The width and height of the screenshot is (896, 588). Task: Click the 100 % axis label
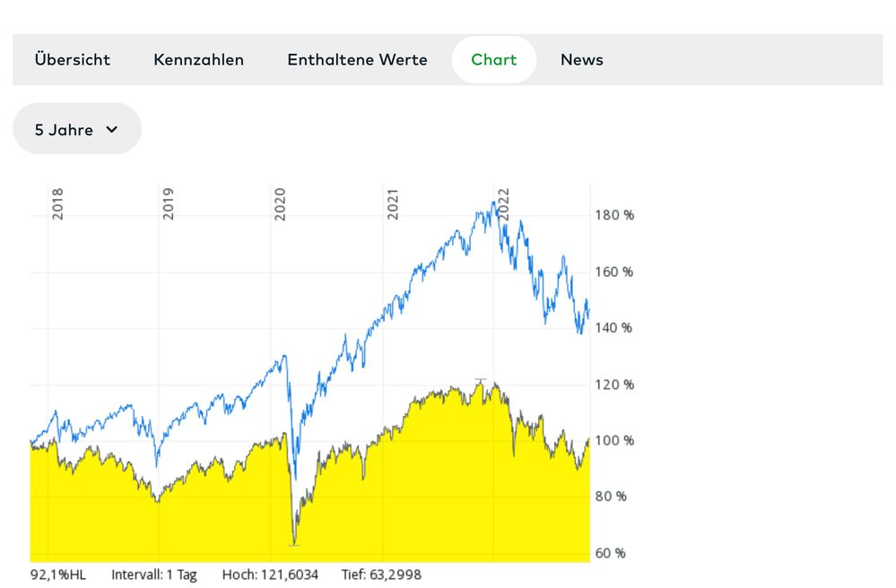click(x=615, y=440)
